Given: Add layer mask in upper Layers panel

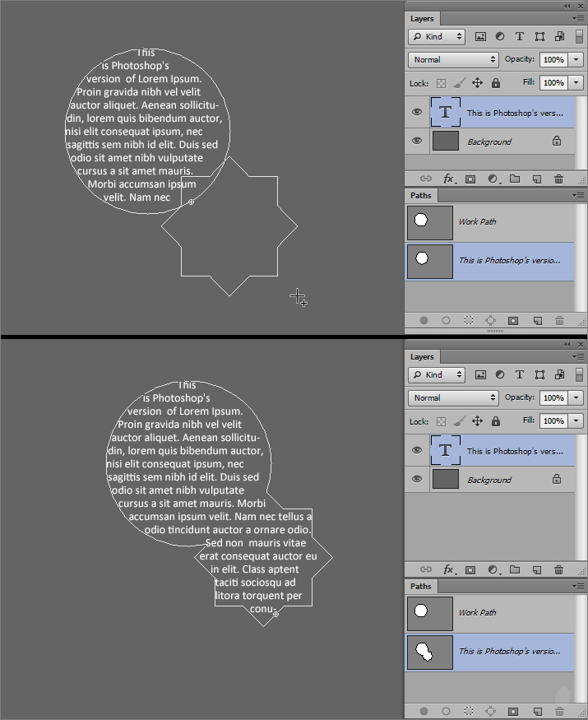Looking at the screenshot, I should click(x=470, y=179).
